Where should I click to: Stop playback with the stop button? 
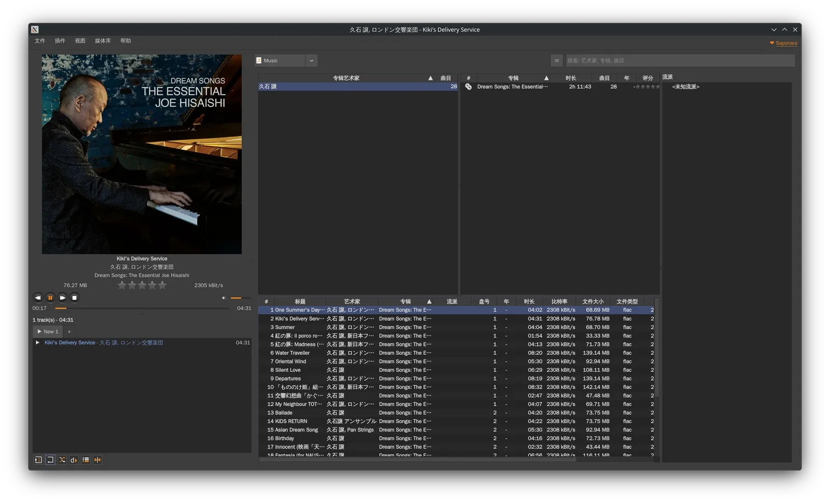pyautogui.click(x=74, y=298)
